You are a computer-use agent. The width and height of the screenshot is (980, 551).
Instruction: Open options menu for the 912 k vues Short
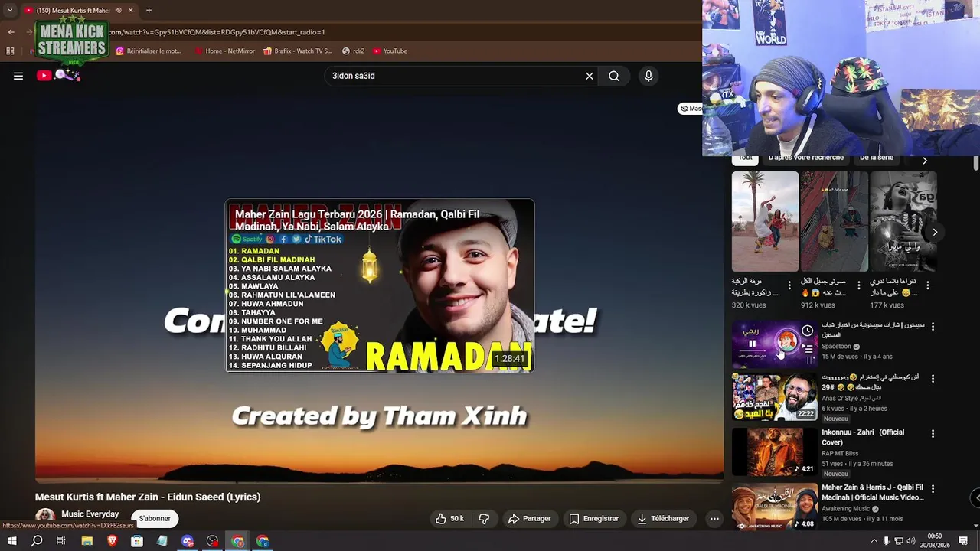[x=858, y=285]
